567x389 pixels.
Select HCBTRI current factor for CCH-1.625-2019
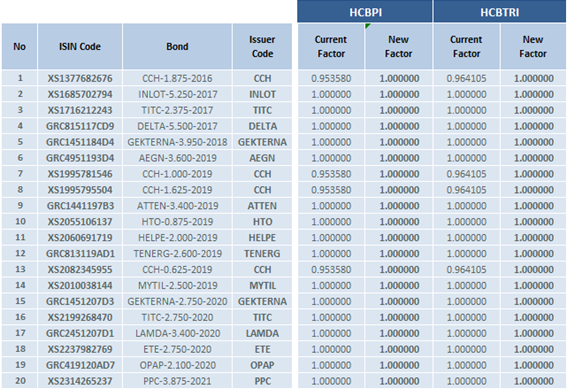click(466, 189)
